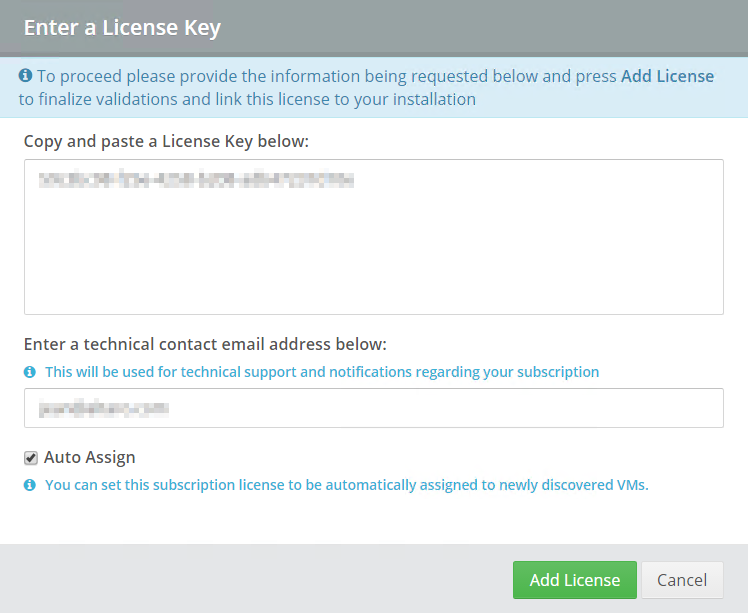Click the hint about newly discovered VMs
This screenshot has height=613, width=748.
tap(347, 485)
